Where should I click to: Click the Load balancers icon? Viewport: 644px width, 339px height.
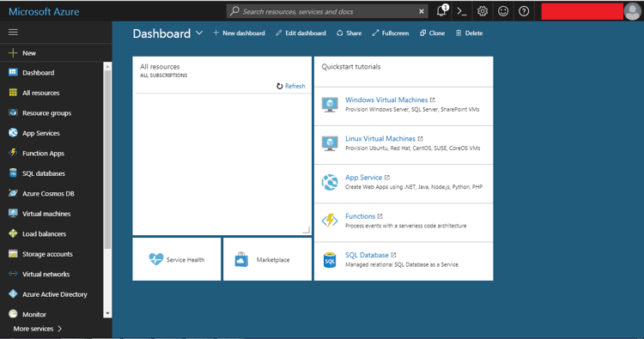pos(13,233)
